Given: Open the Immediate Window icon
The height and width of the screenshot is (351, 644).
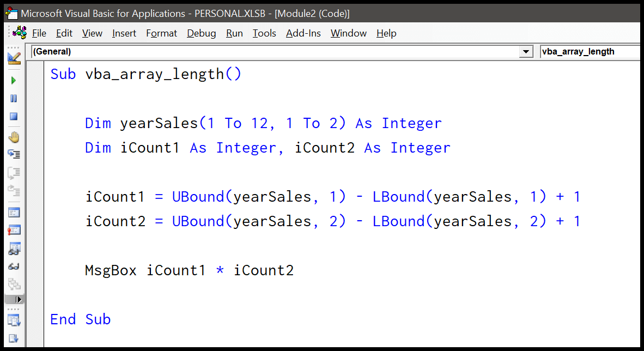Looking at the screenshot, I should 14,230.
